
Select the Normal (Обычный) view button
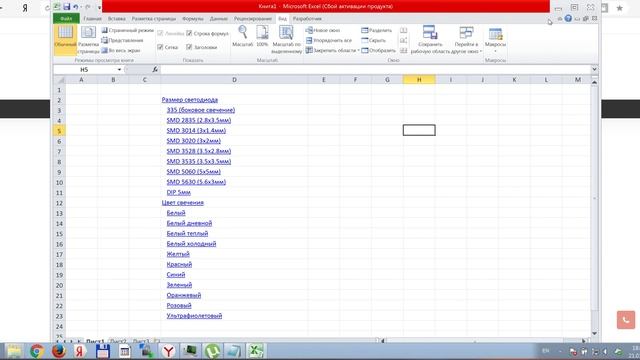65,40
